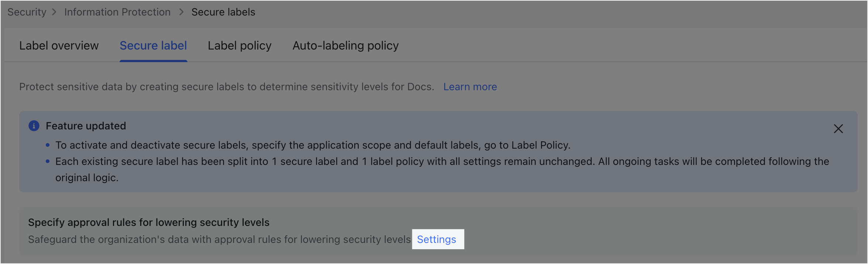The image size is (868, 264).
Task: Navigate to Security via the breadcrumb
Action: pyautogui.click(x=26, y=12)
